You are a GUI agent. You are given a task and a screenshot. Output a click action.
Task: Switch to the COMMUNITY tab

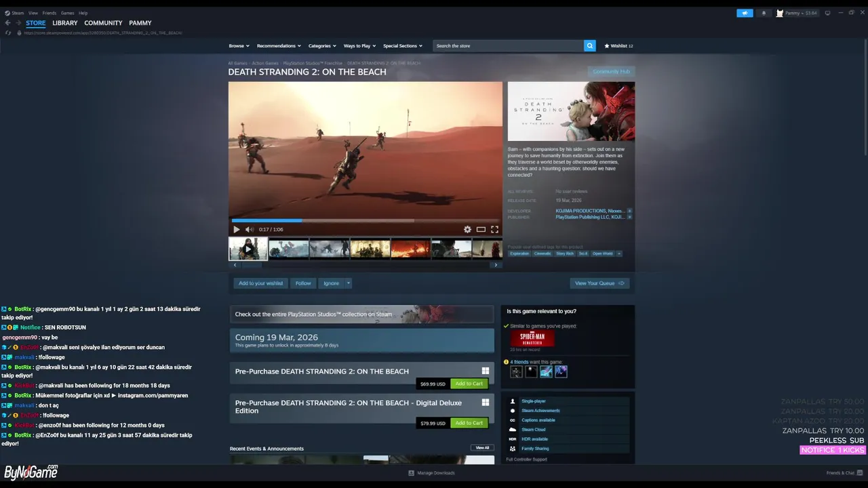(x=103, y=23)
